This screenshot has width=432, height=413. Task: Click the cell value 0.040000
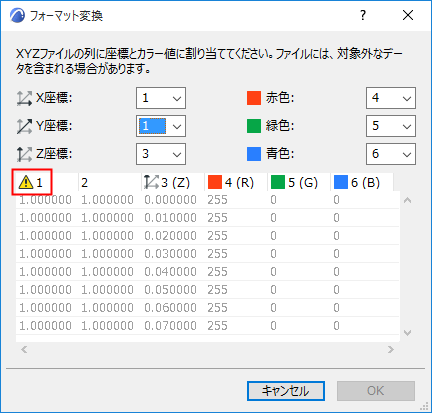pos(170,272)
